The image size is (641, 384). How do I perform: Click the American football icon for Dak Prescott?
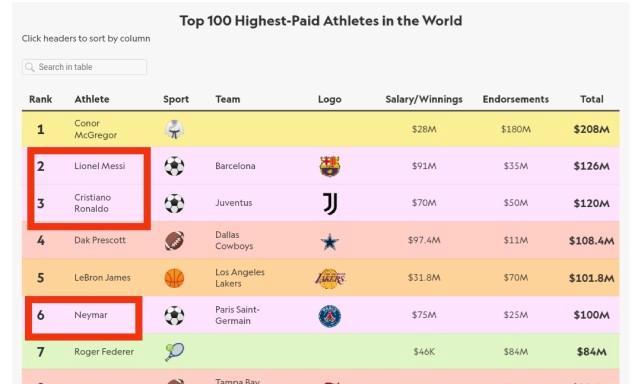click(175, 240)
